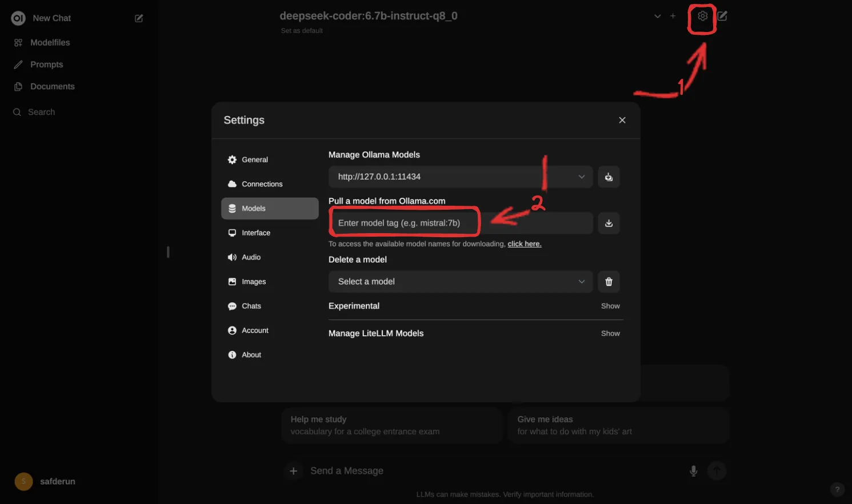This screenshot has height=504, width=852.
Task: Follow the "click here." model names link
Action: point(524,244)
